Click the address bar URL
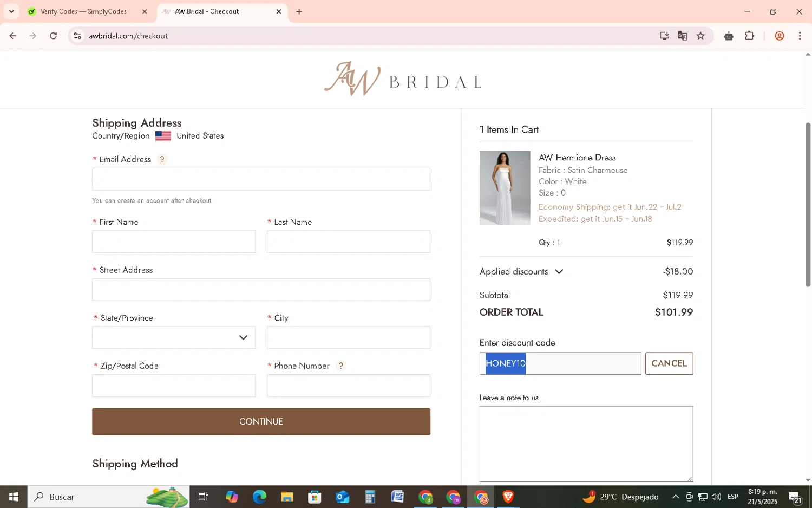812x508 pixels. [x=129, y=36]
